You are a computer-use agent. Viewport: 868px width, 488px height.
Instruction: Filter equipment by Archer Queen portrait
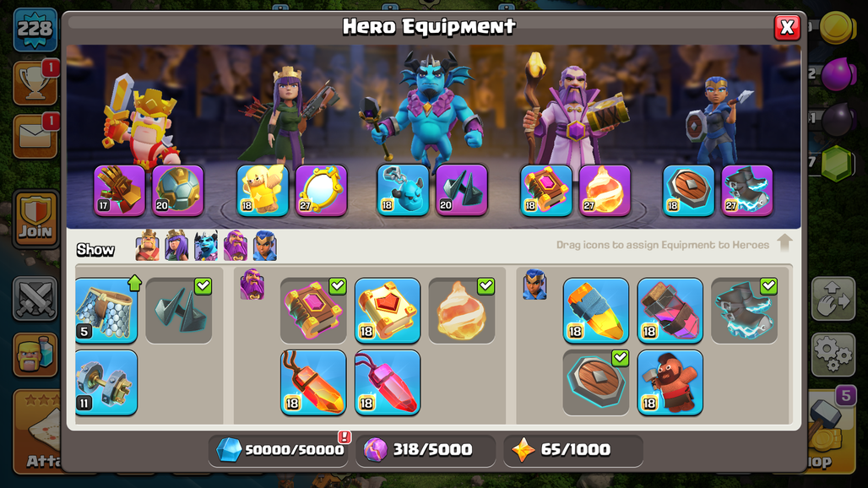coord(176,246)
